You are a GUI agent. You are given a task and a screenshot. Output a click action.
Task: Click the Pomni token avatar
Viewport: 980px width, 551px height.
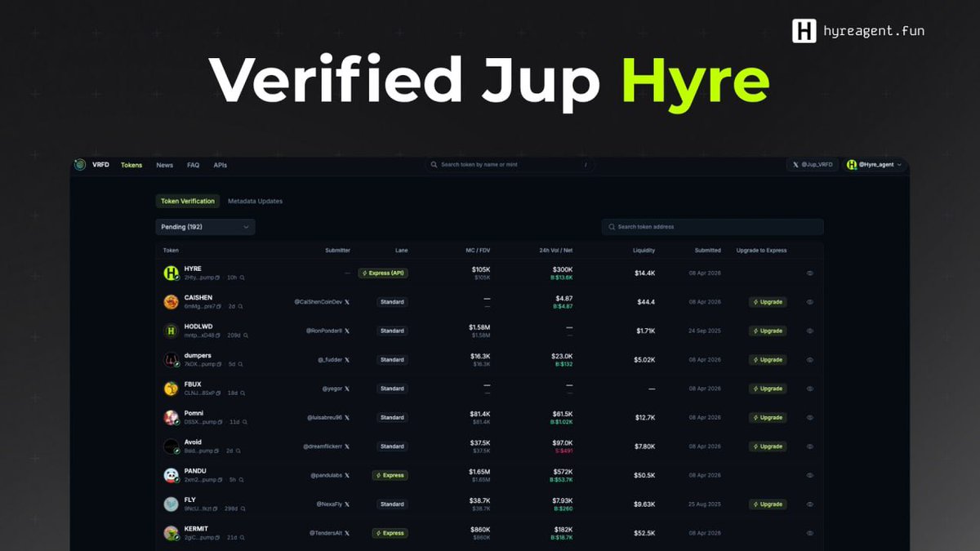pyautogui.click(x=171, y=417)
